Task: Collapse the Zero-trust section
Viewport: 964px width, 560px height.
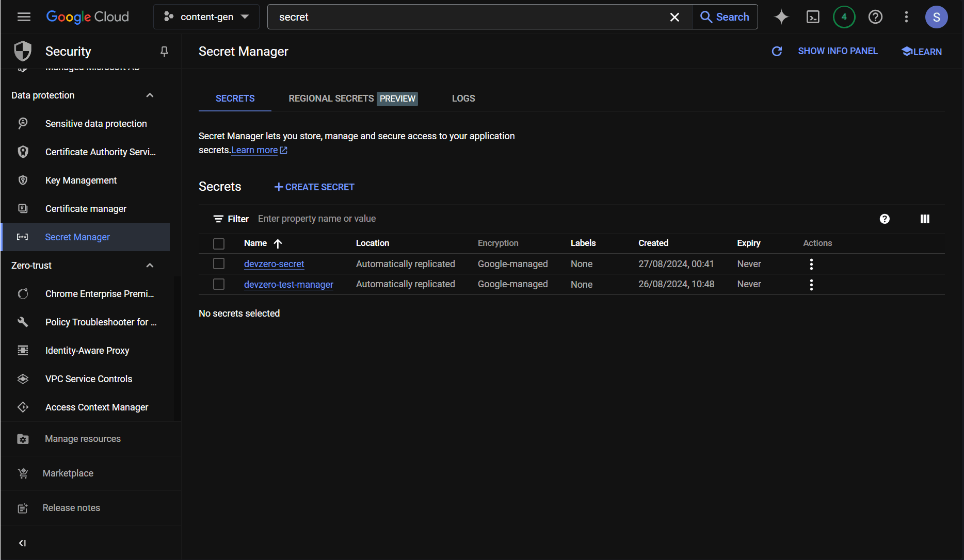Action: (150, 266)
